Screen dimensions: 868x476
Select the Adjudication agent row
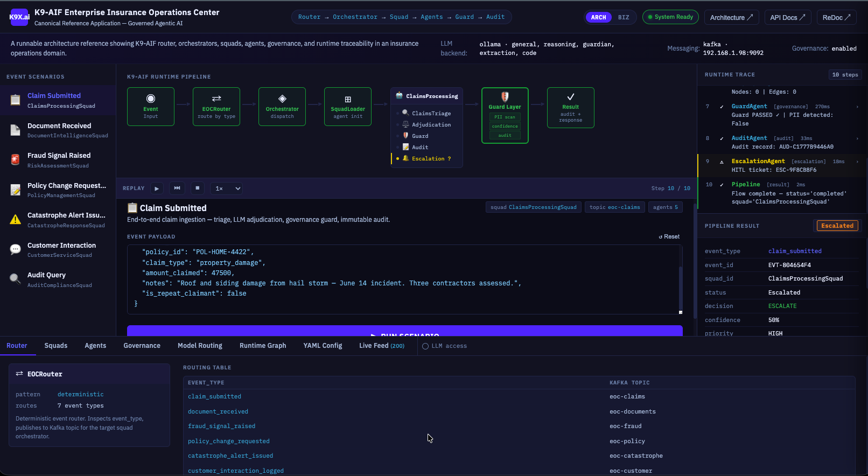click(x=426, y=124)
